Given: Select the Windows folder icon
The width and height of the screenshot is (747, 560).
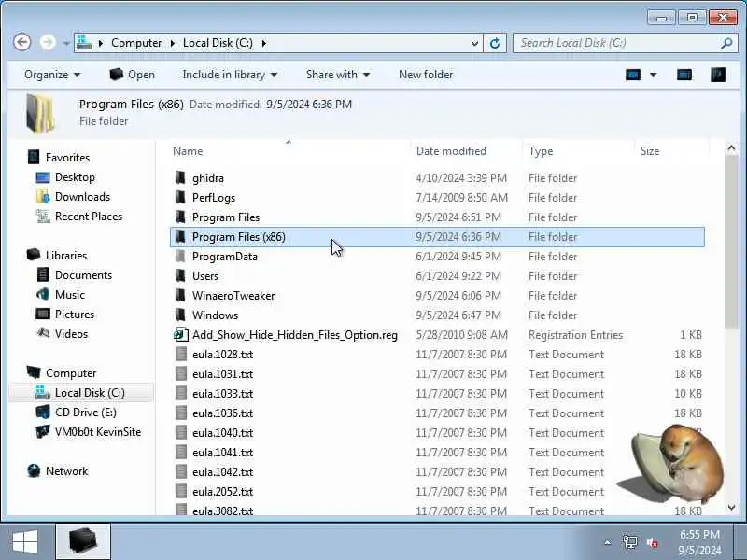Looking at the screenshot, I should 180,315.
